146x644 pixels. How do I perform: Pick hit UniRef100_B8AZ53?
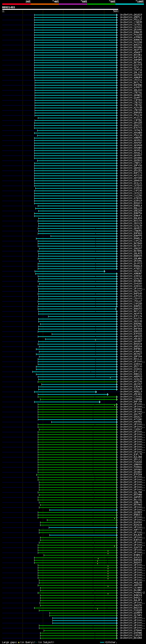(131, 309)
